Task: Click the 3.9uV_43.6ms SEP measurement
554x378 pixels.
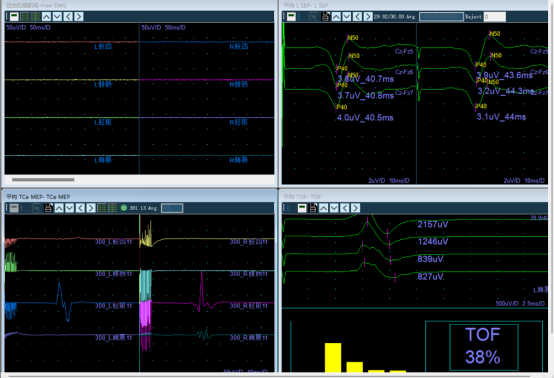Action: [x=504, y=75]
